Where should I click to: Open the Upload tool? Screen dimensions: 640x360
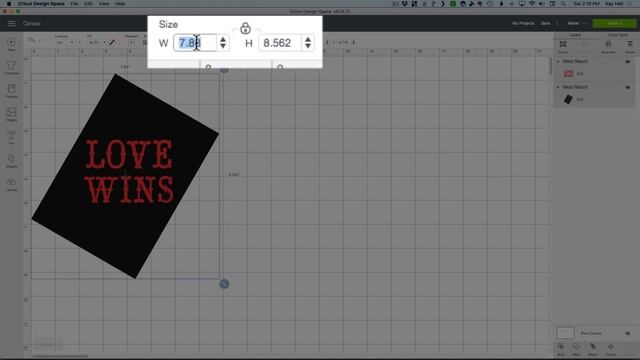click(x=11, y=184)
